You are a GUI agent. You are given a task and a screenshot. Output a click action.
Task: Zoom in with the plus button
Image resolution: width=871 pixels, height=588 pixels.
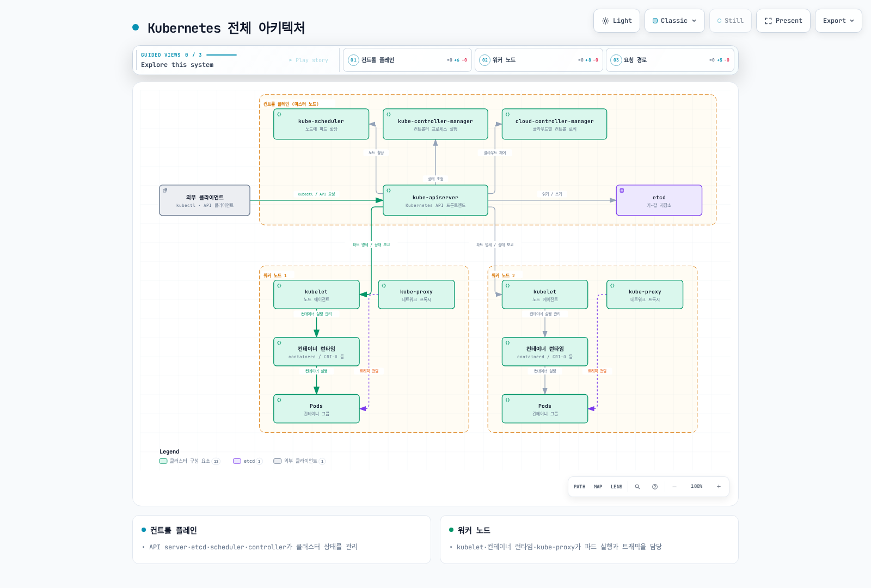click(x=719, y=487)
